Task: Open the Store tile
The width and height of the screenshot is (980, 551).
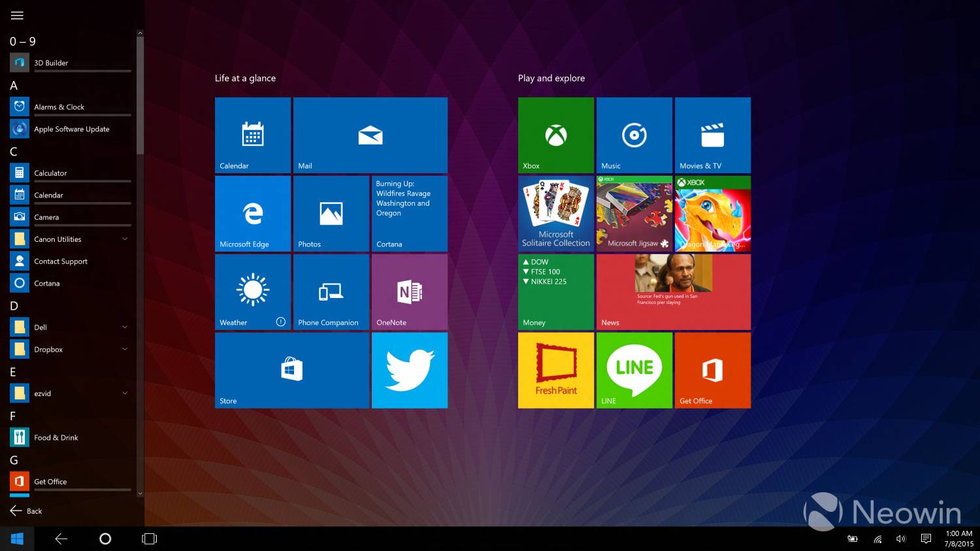Action: [292, 371]
